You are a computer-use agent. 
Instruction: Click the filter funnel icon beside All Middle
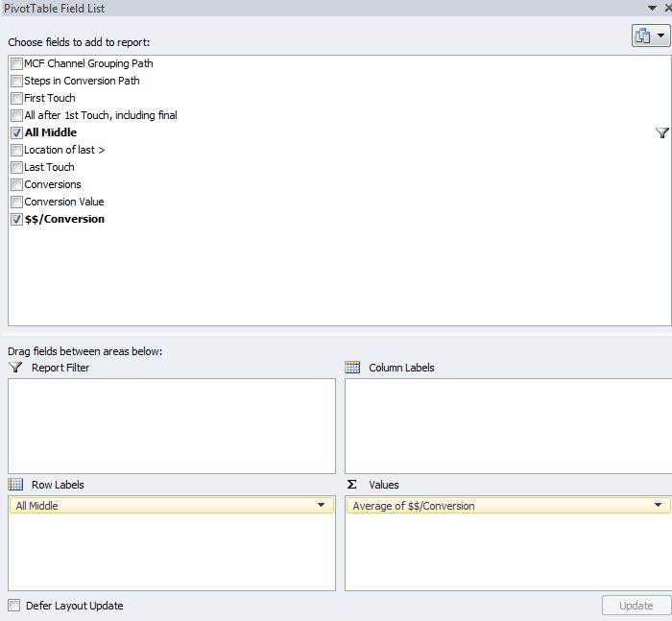click(x=661, y=133)
